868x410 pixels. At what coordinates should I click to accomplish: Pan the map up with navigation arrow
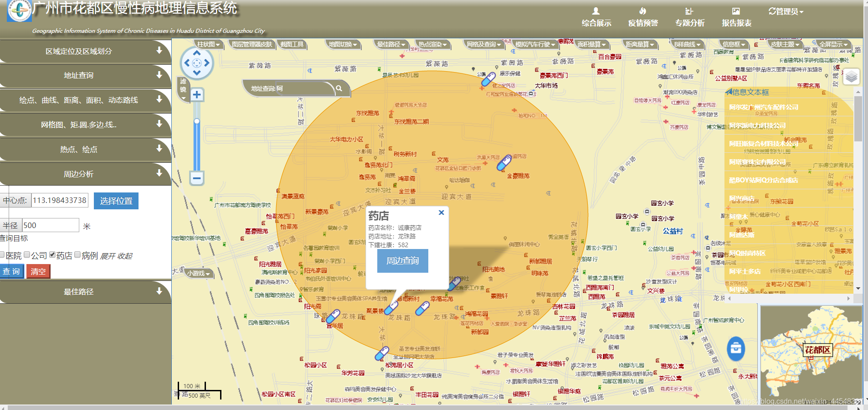[197, 53]
